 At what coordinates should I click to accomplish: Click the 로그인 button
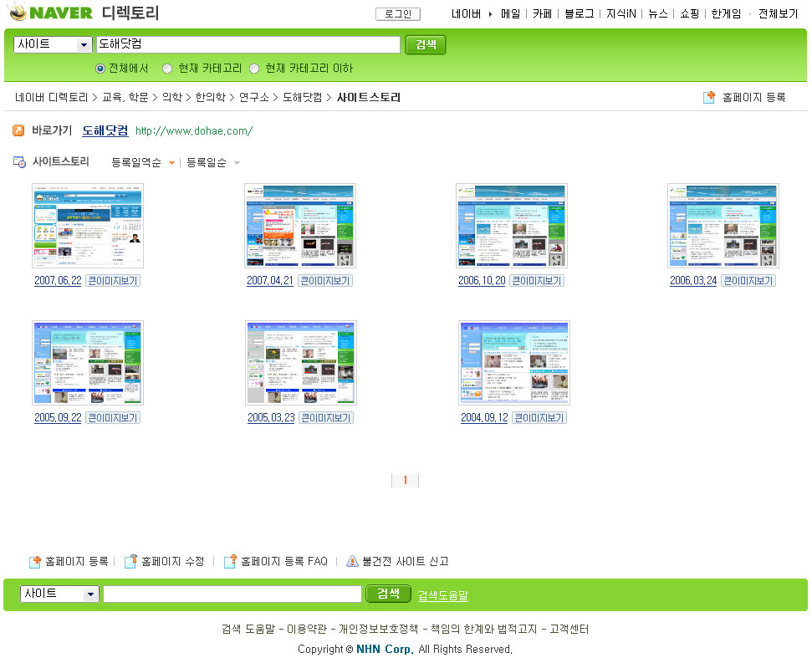click(x=397, y=14)
